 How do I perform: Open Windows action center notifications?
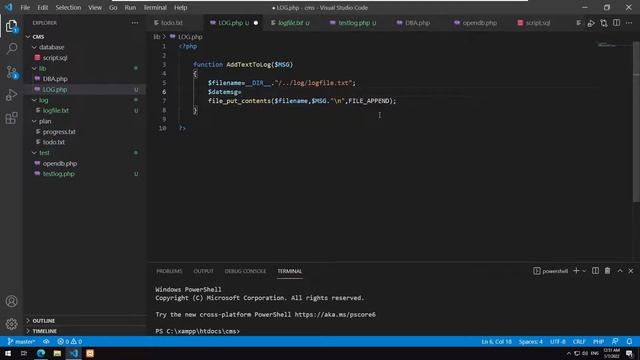[629, 353]
